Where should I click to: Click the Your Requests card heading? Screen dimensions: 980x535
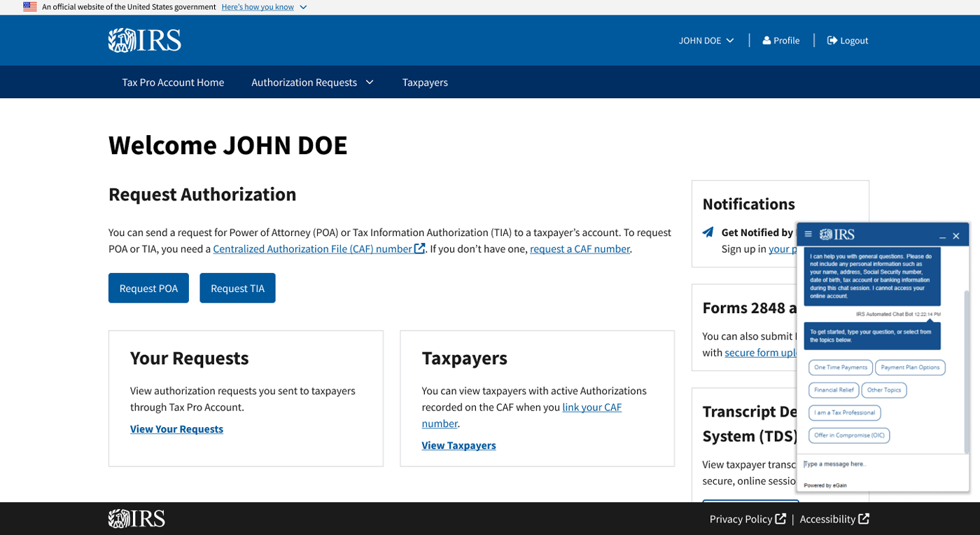coord(189,358)
